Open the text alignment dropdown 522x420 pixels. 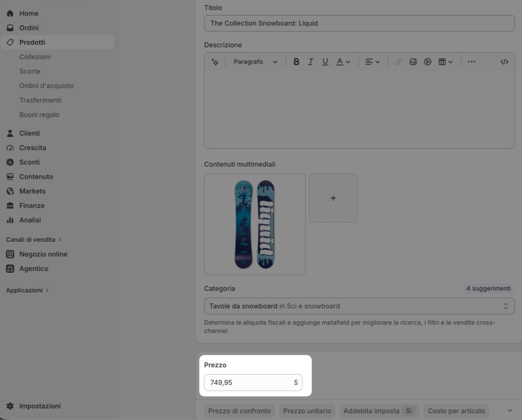[x=373, y=62]
